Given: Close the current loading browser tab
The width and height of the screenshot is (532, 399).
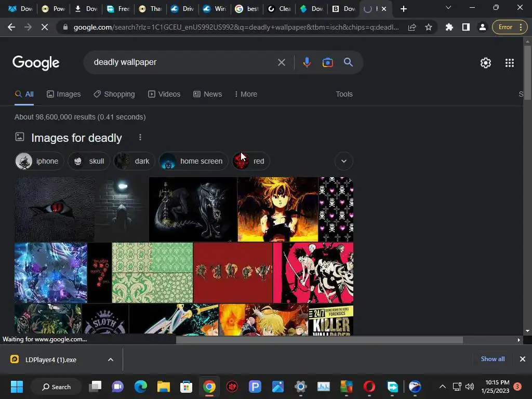Looking at the screenshot, I should tap(384, 9).
